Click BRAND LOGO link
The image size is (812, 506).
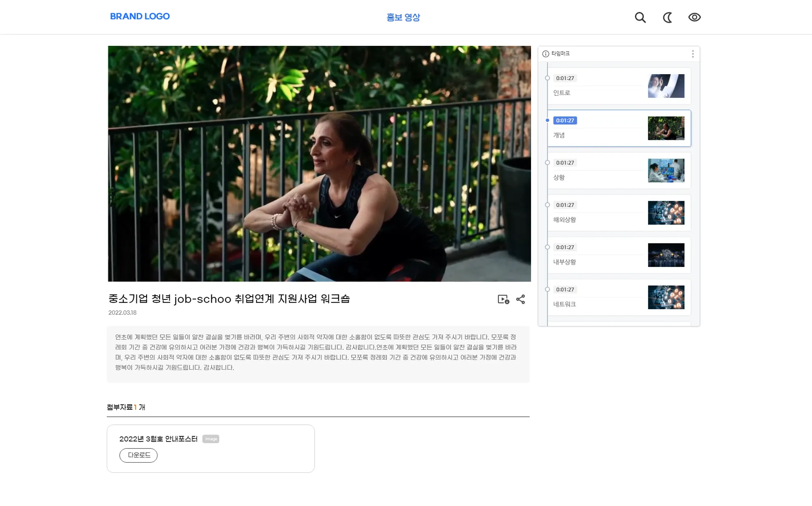tap(140, 17)
